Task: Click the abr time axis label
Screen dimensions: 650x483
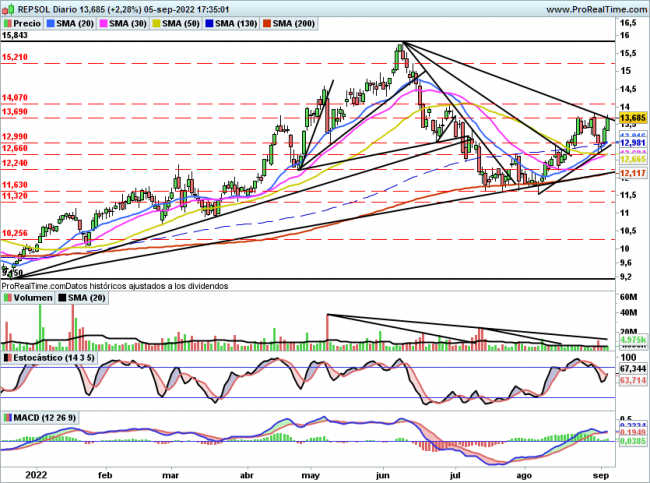Action: click(x=247, y=475)
